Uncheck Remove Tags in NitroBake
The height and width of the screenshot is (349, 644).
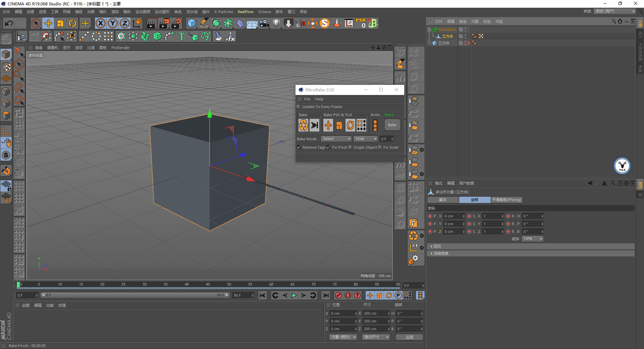click(299, 147)
